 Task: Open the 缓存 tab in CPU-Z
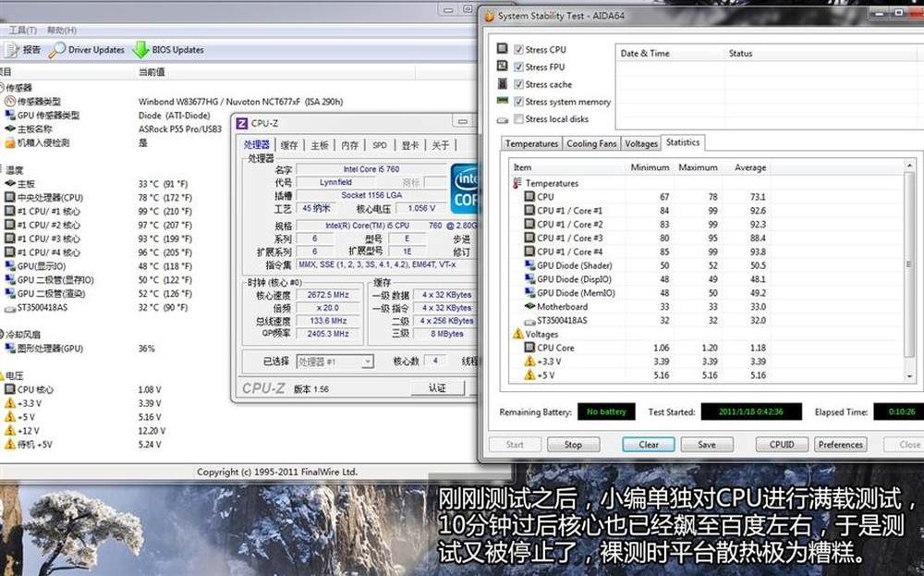click(x=289, y=145)
